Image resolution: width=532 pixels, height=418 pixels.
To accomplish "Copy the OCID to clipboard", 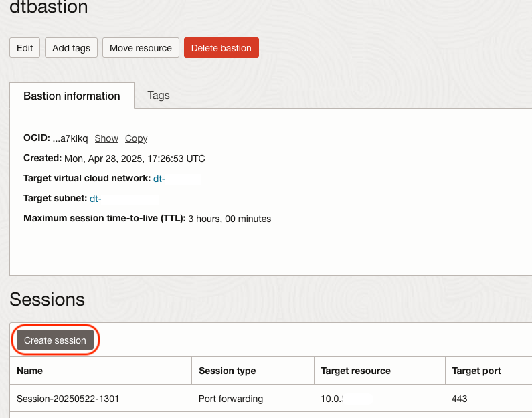I will pos(136,138).
